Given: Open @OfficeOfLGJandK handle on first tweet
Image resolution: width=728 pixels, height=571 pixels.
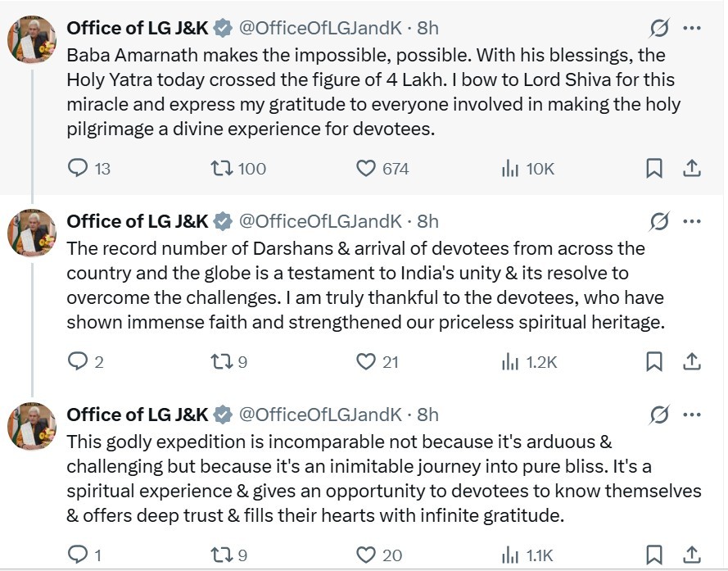Looking at the screenshot, I should pos(319,28).
